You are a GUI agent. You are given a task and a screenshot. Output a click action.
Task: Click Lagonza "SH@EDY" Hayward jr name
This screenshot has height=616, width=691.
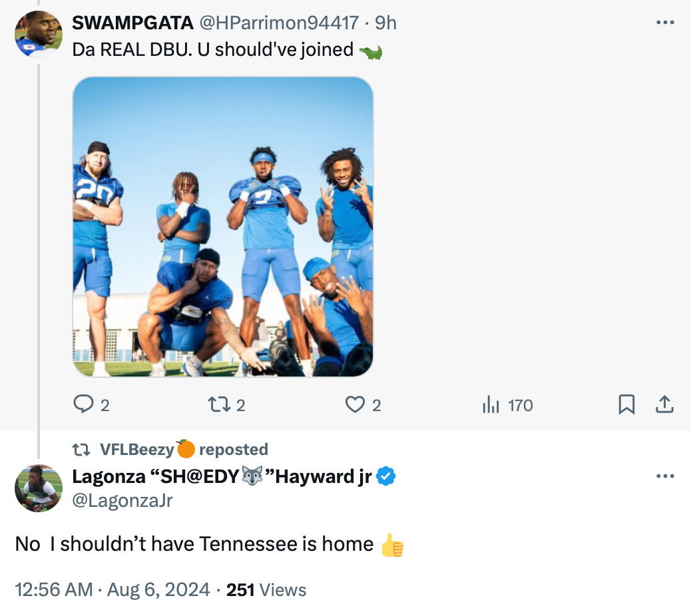tap(222, 476)
